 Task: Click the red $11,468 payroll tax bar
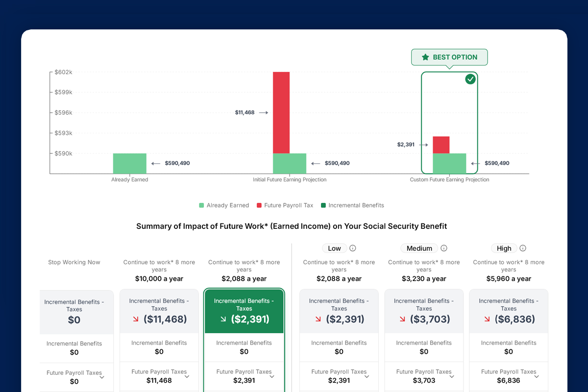(x=281, y=113)
